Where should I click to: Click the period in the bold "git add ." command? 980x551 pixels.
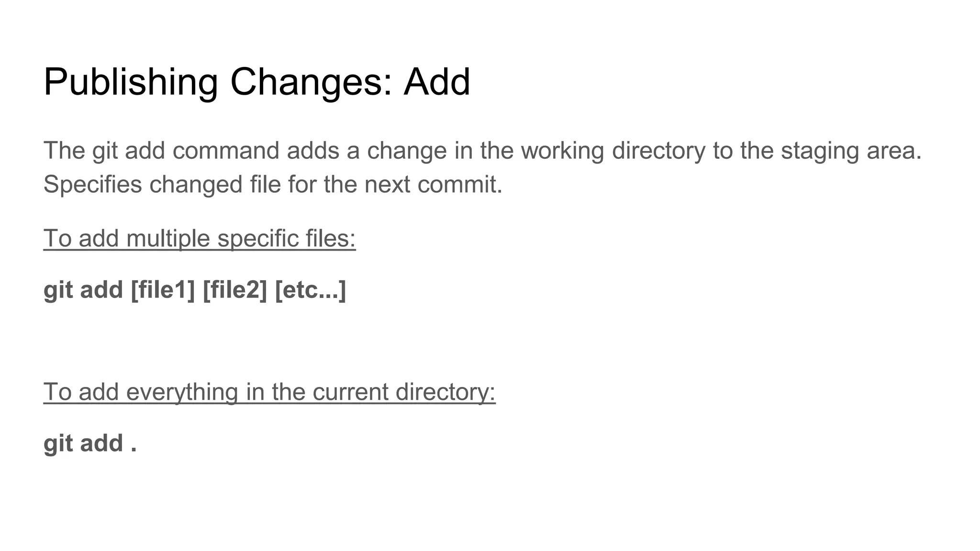[x=134, y=450]
